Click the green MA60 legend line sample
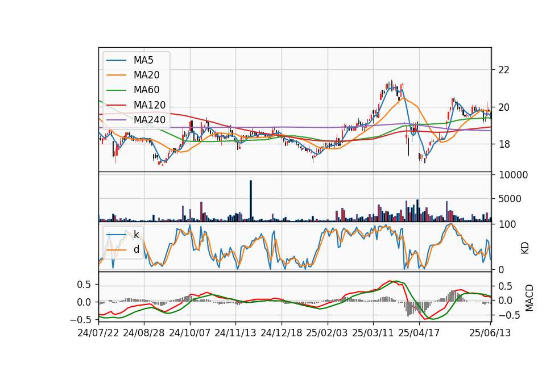The width and height of the screenshot is (546, 392). coord(116,90)
